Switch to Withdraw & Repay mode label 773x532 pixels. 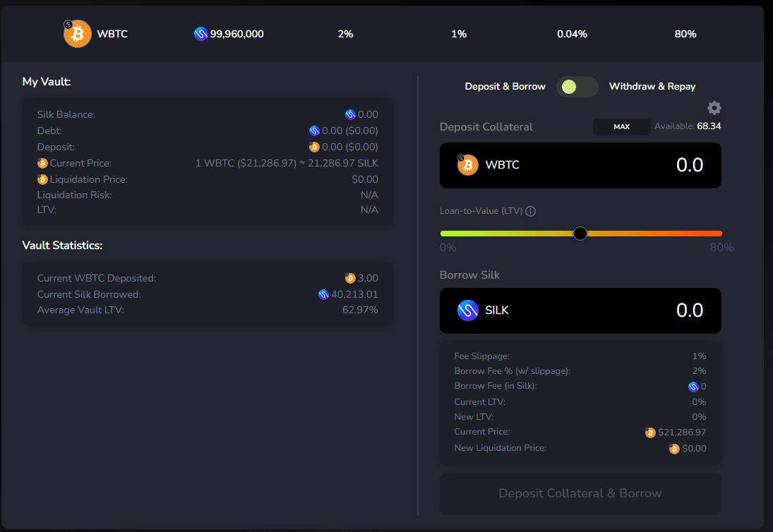point(652,86)
